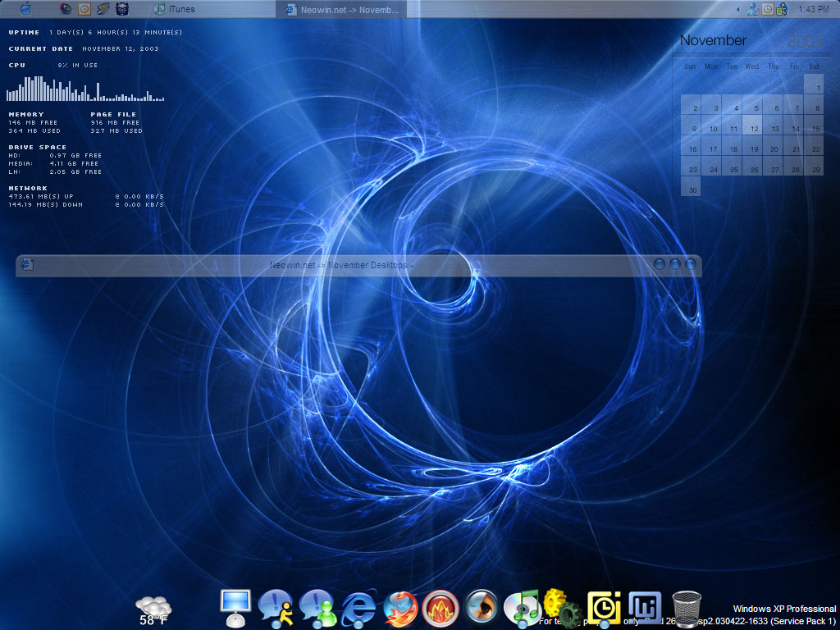The image size is (840, 630).
Task: Launch Firebird browser from the dock
Action: pos(399,609)
